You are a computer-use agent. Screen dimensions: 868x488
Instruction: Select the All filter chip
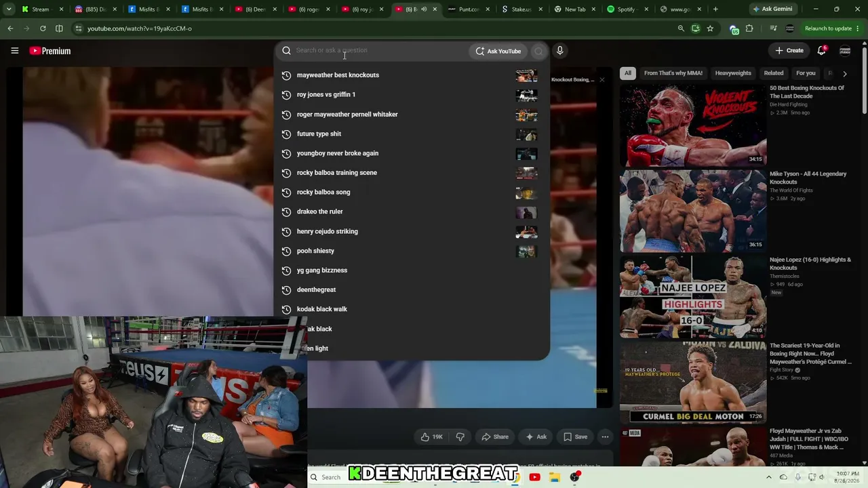[628, 73]
